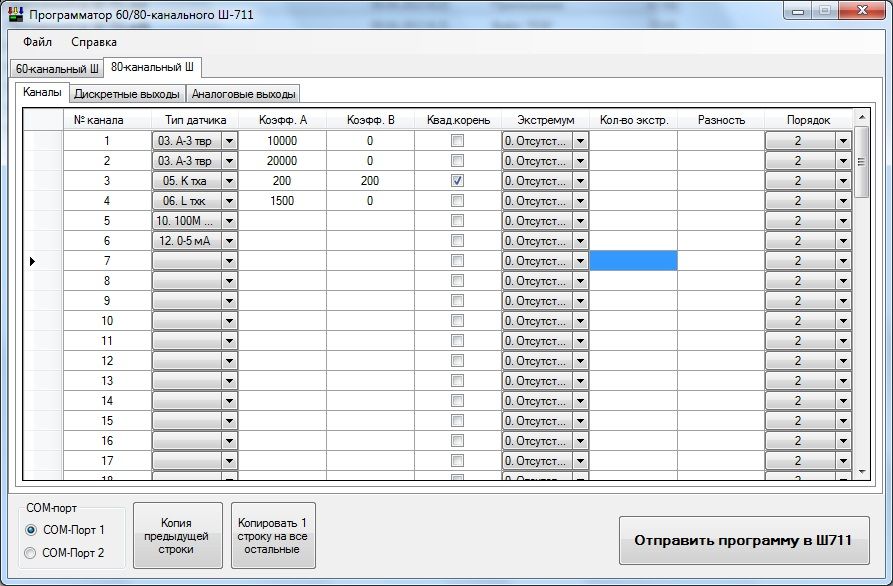Click Копия предыдущей строки button
Image resolution: width=893 pixels, height=586 pixels.
[177, 536]
